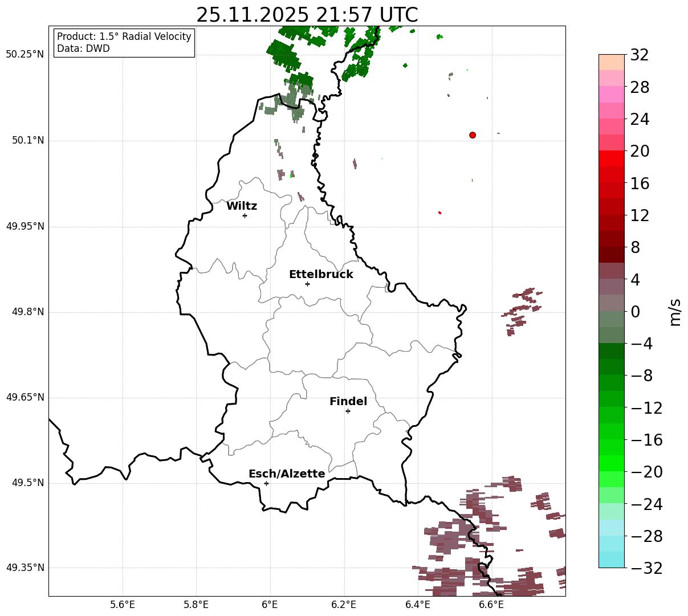
Task: Click the colorbar tick label −16
Action: point(646,440)
